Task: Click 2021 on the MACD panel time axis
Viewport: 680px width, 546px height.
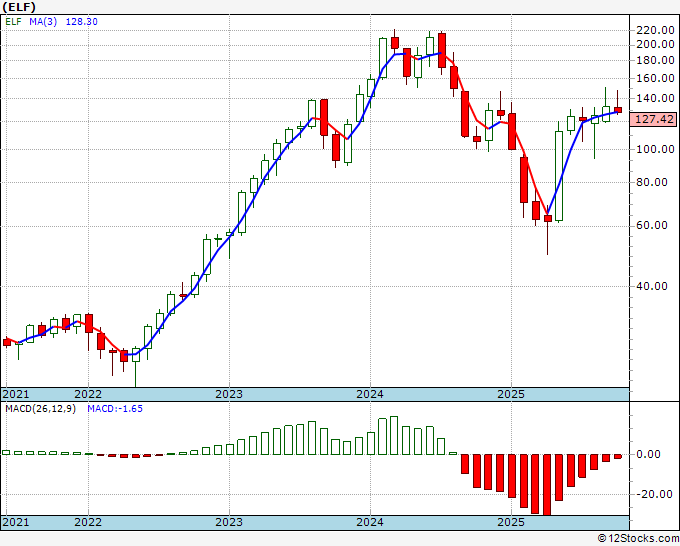Action: (x=16, y=522)
